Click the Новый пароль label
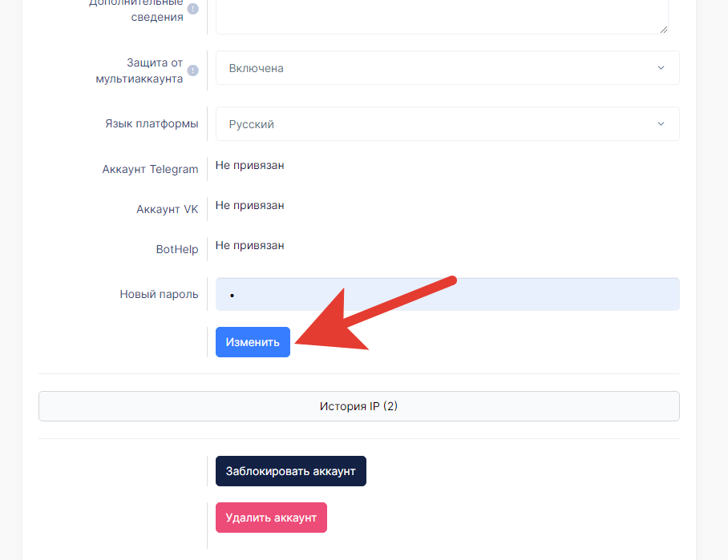 [159, 294]
